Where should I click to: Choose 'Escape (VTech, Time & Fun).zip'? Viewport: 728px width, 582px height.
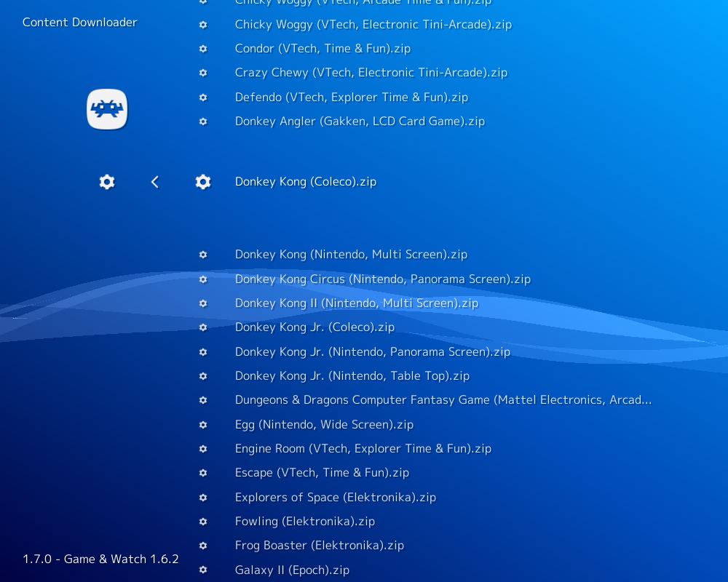(322, 473)
